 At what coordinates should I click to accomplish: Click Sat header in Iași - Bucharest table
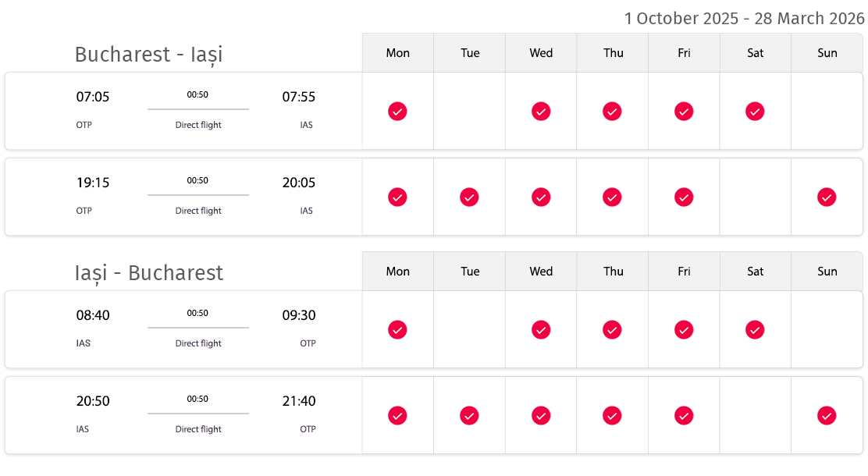tap(756, 272)
